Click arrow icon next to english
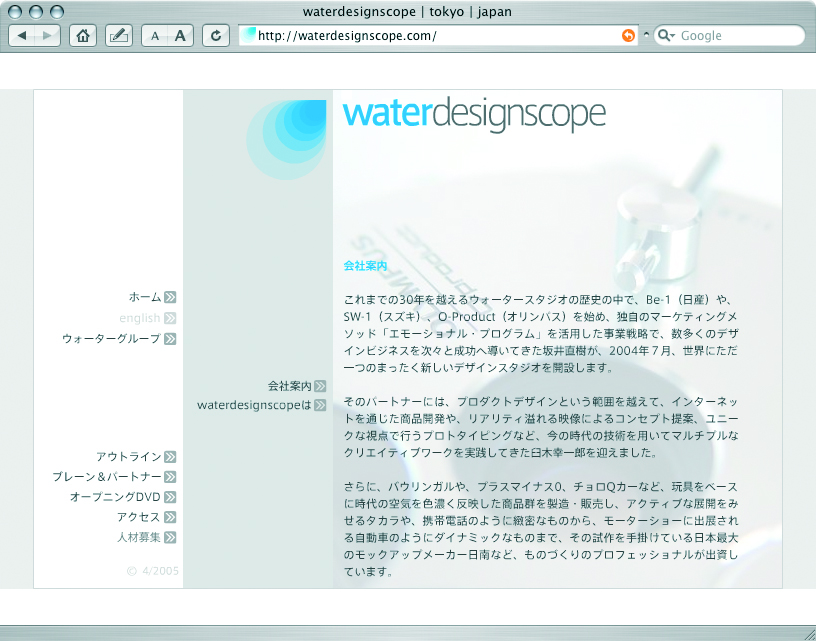Screen dimensions: 816x641 [170, 318]
